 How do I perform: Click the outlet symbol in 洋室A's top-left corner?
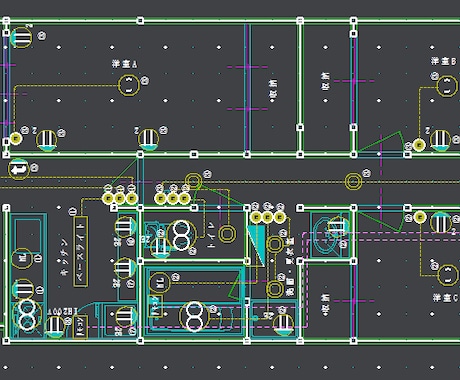click(21, 38)
